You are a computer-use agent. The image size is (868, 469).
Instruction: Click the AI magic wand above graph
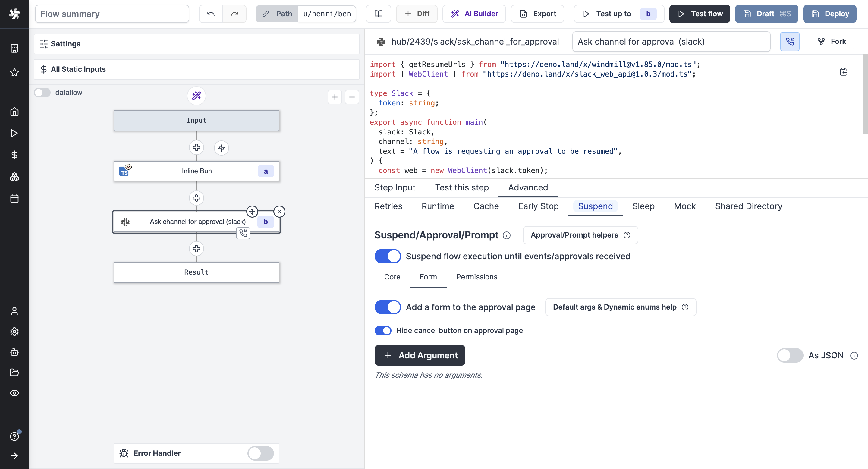coord(197,96)
